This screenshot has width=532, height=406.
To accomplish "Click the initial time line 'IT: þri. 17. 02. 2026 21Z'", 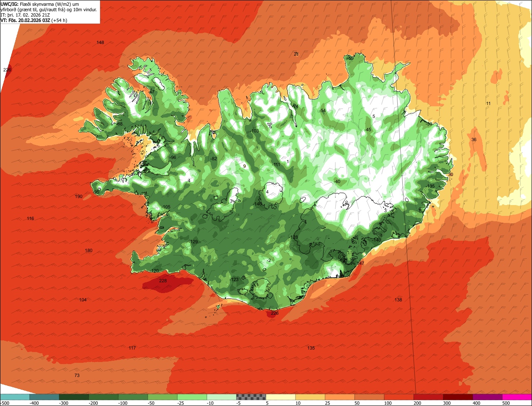I will pos(26,15).
